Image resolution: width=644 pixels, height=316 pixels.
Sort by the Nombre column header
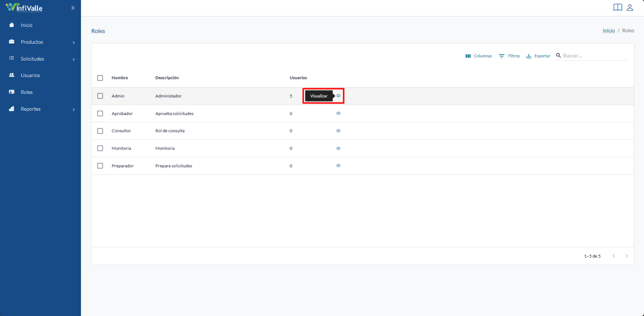120,77
